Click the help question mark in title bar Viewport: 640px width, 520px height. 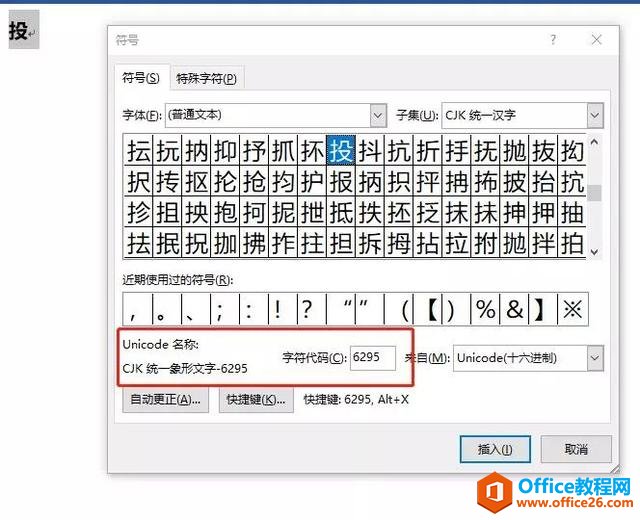pos(553,40)
